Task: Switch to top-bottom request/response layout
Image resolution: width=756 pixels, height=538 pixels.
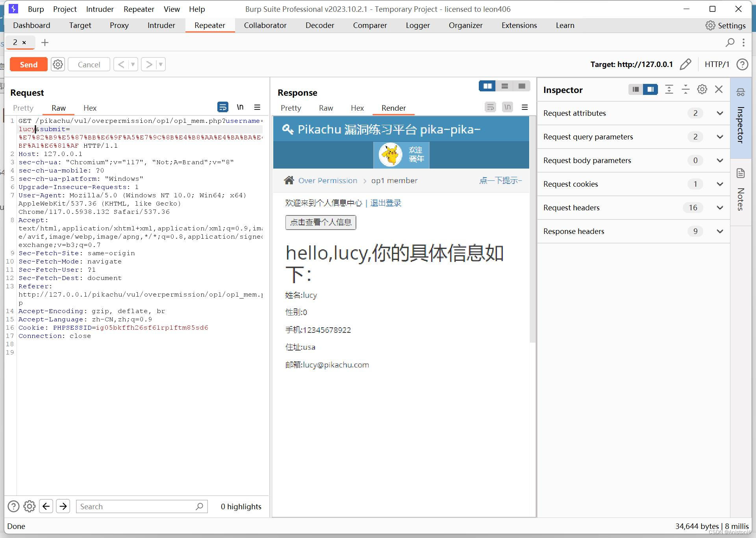Action: [x=505, y=86]
